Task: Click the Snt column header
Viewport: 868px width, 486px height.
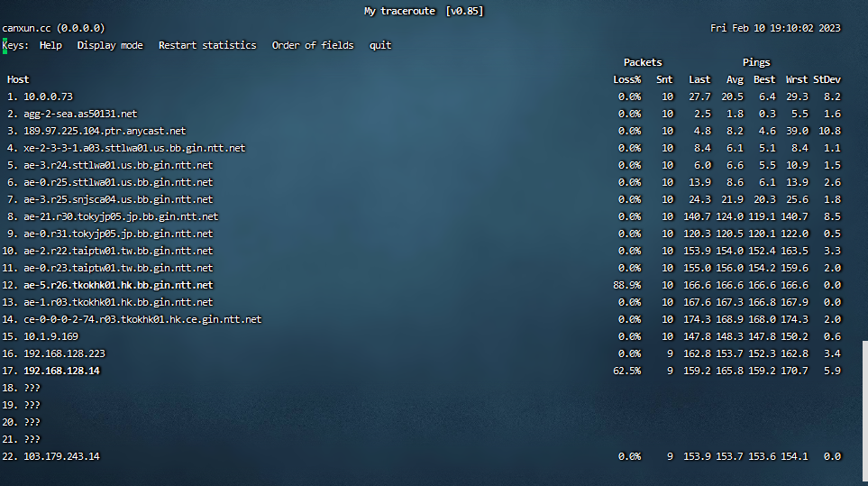Action: [x=664, y=79]
